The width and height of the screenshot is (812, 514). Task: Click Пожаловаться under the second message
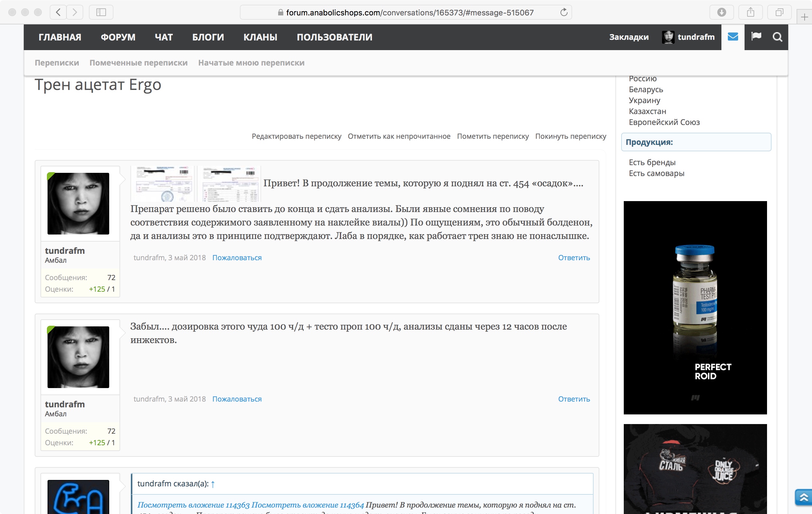(237, 399)
